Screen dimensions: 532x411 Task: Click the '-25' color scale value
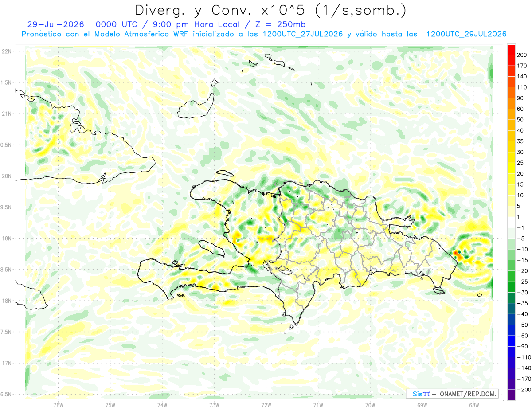coord(523,282)
